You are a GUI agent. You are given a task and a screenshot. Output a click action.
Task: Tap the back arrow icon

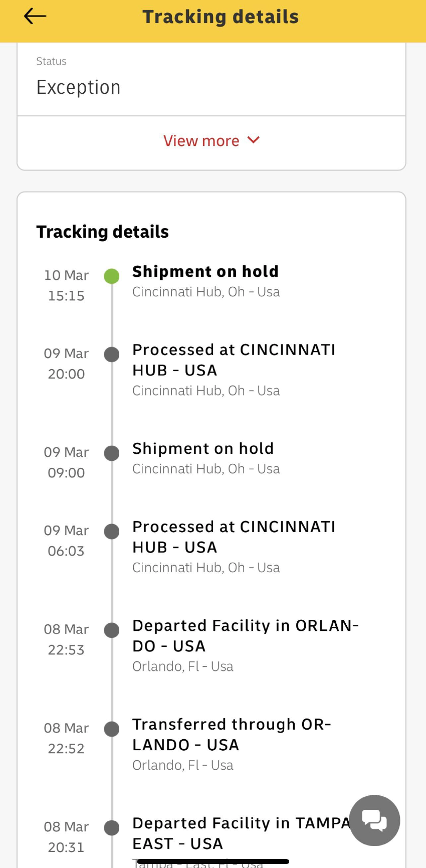pos(35,17)
